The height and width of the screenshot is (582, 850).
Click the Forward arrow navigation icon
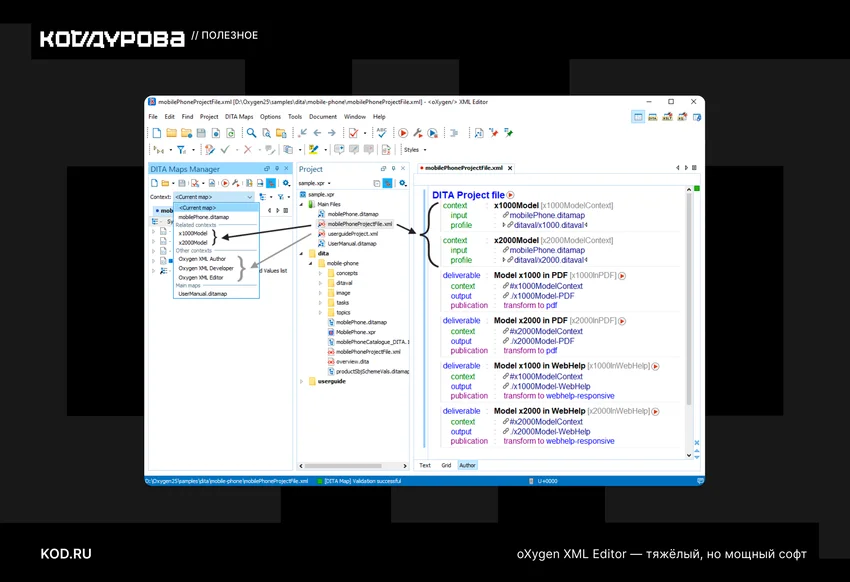point(332,133)
